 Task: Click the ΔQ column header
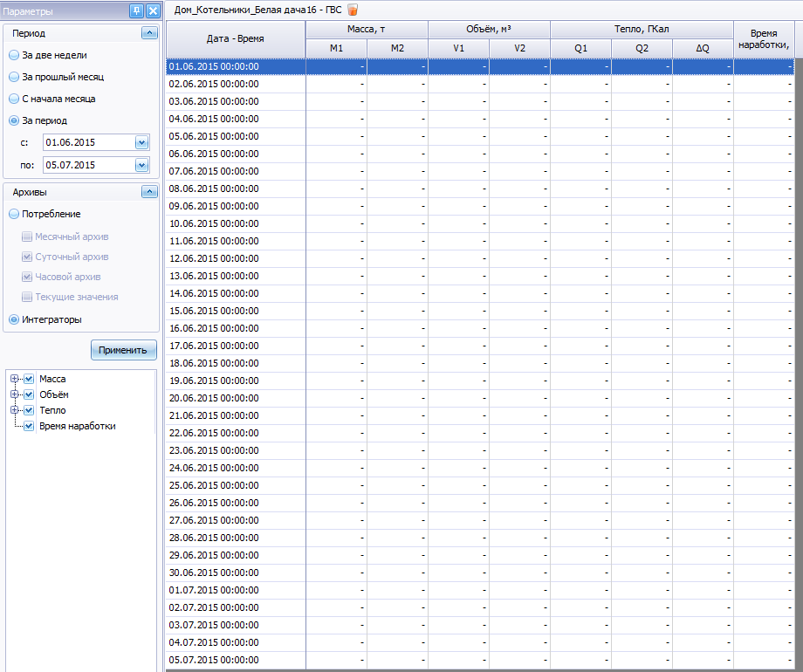point(703,48)
